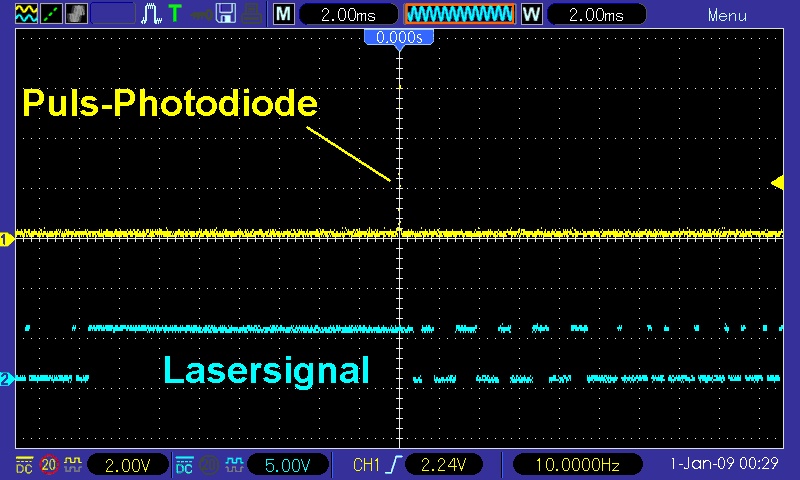
Task: Click the white pulse waveform icon
Action: [x=151, y=14]
